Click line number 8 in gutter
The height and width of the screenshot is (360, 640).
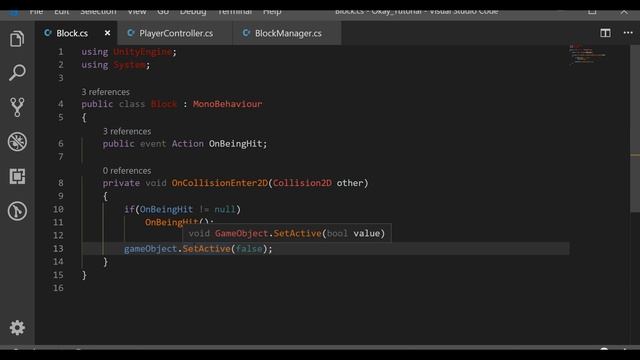coord(60,183)
